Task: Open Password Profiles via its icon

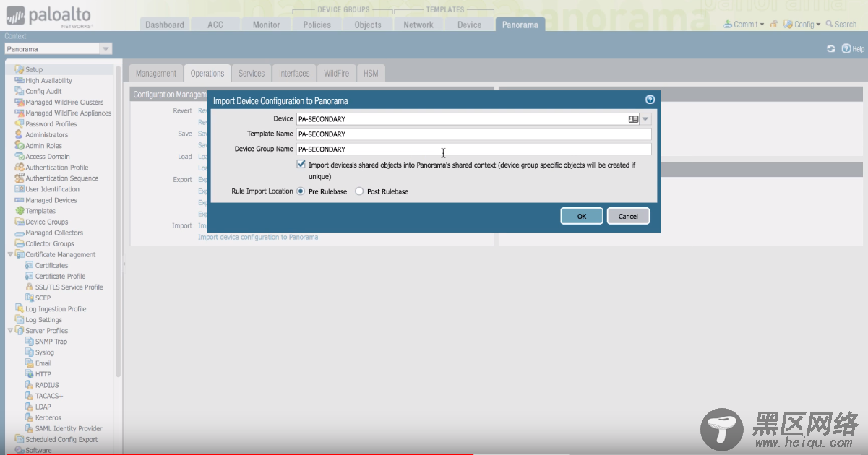Action: coord(20,123)
